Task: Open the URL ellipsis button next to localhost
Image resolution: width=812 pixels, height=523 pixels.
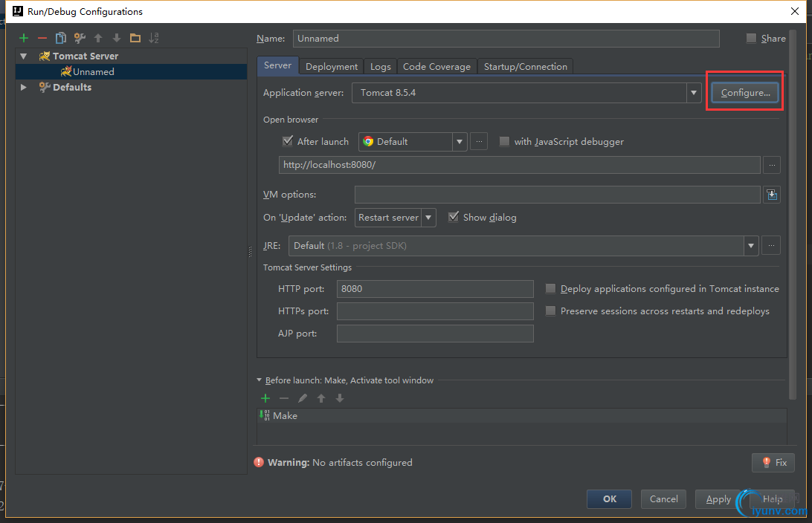Action: (772, 165)
